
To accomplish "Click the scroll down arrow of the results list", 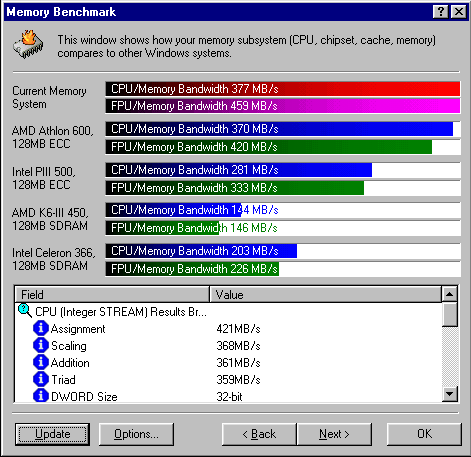I will pos(450,394).
